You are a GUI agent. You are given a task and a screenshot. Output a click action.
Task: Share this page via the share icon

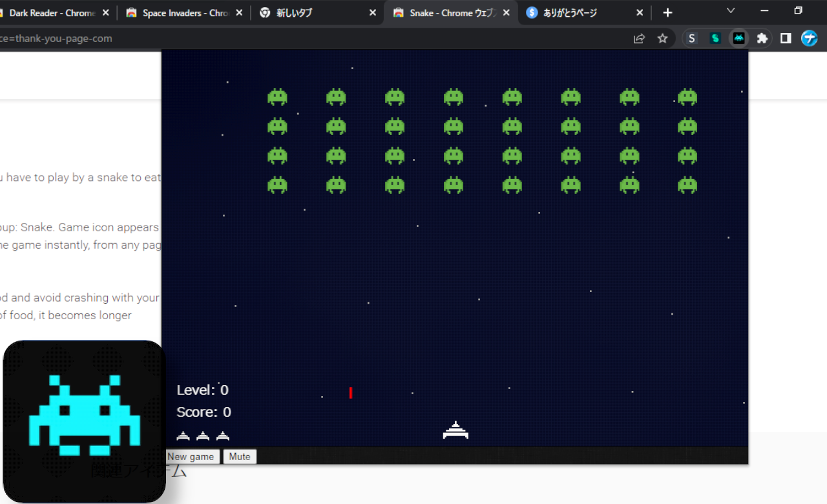[639, 39]
